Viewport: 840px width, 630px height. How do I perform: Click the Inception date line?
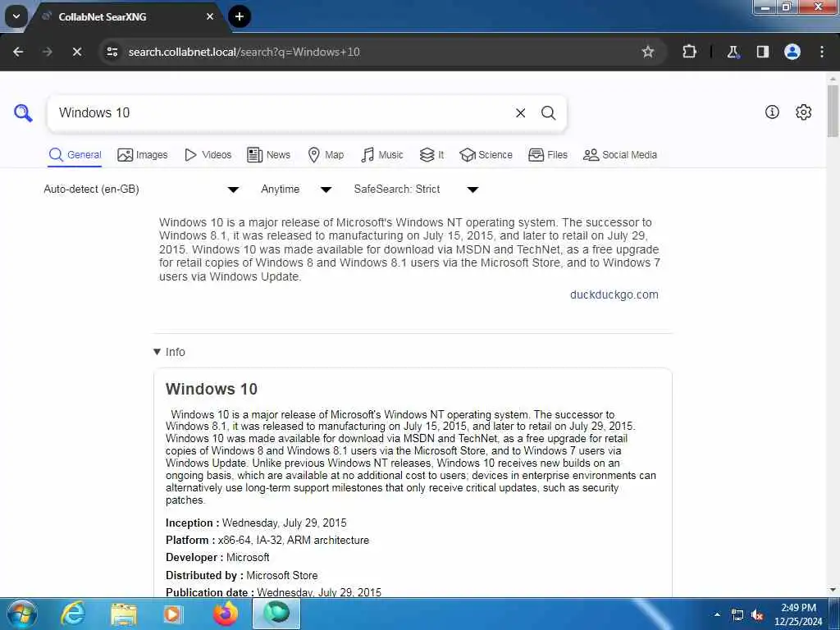coord(256,523)
